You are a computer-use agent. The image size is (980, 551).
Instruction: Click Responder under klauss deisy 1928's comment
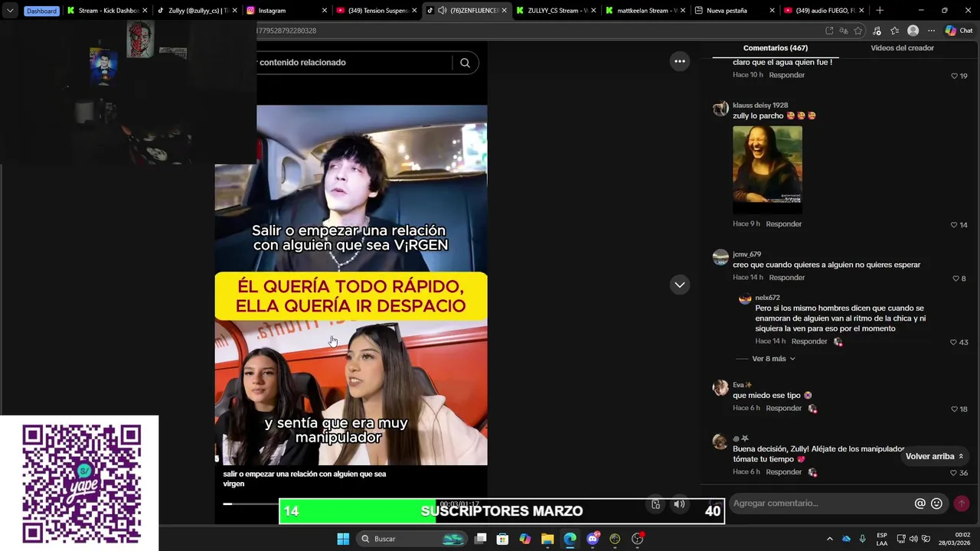[x=783, y=224]
